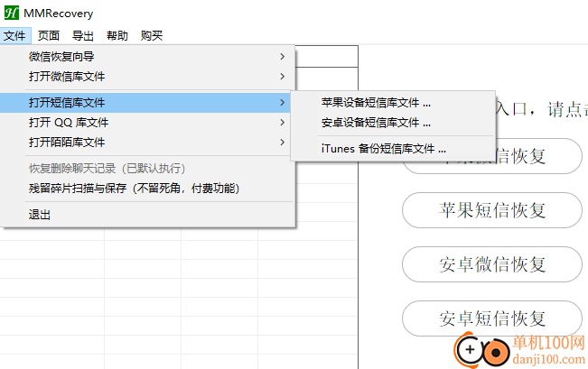Image resolution: width=588 pixels, height=369 pixels.
Task: Click the 安卓短信恢复 button
Action: click(492, 318)
